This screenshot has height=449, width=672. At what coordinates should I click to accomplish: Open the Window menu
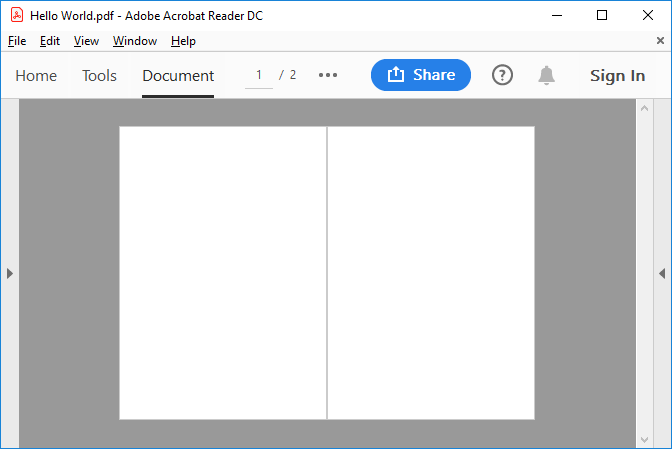coord(135,41)
